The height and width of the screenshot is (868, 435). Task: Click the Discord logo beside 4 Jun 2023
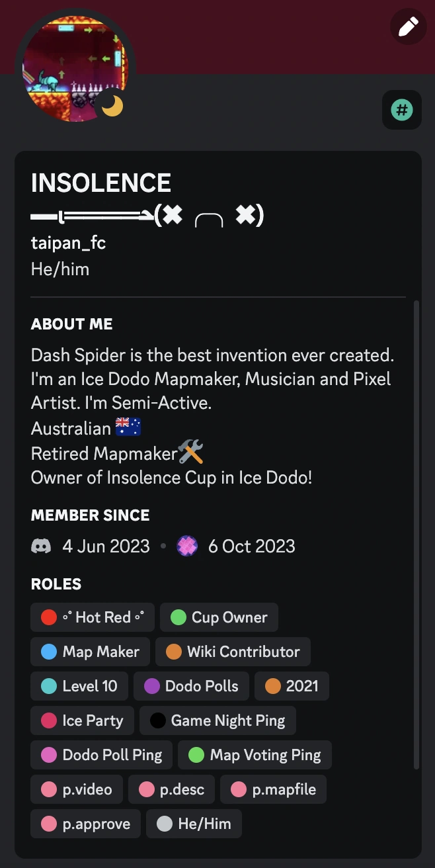pos(41,546)
